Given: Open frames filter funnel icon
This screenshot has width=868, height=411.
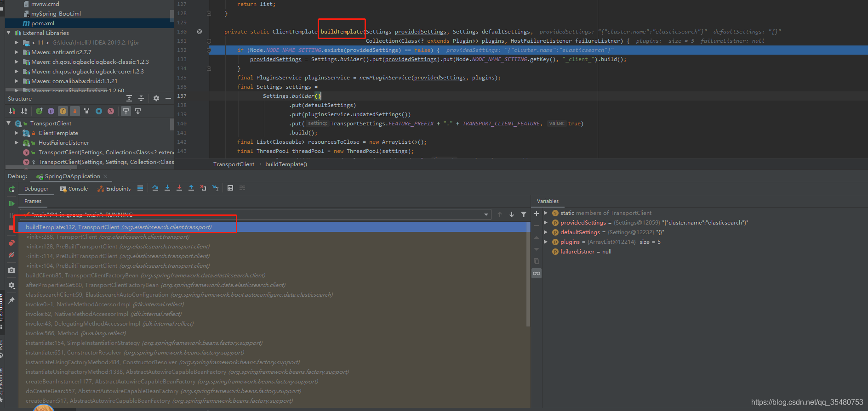Looking at the screenshot, I should pyautogui.click(x=523, y=214).
